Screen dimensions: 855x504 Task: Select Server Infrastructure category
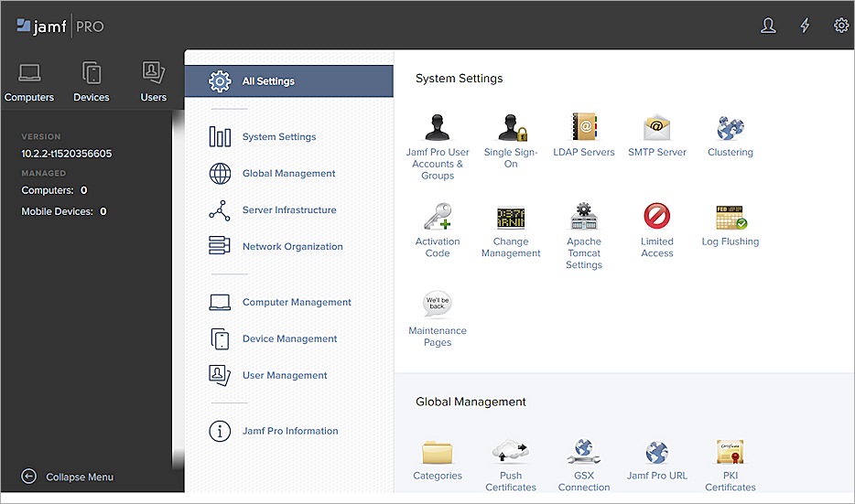pyautogui.click(x=288, y=210)
